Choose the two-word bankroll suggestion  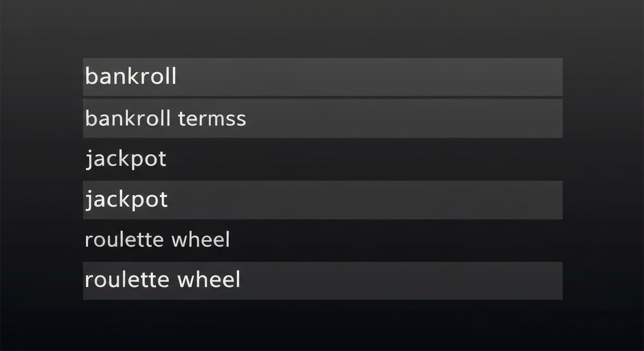point(322,118)
